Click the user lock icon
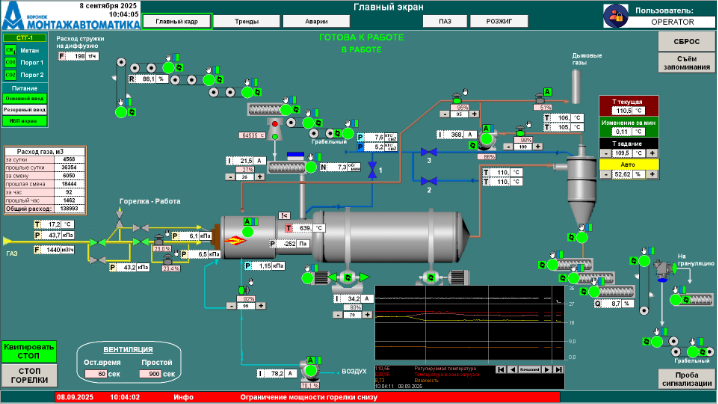Viewport: 718px width, 404px height. [614, 14]
